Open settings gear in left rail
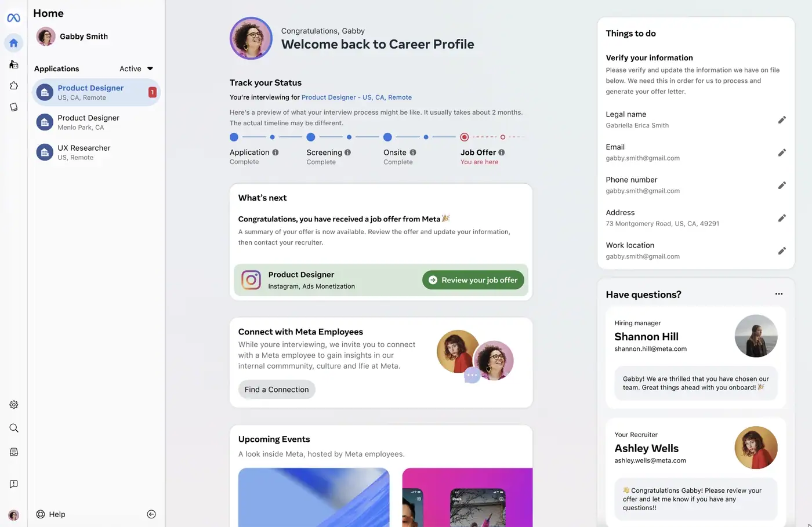This screenshot has width=812, height=527. pyautogui.click(x=13, y=405)
